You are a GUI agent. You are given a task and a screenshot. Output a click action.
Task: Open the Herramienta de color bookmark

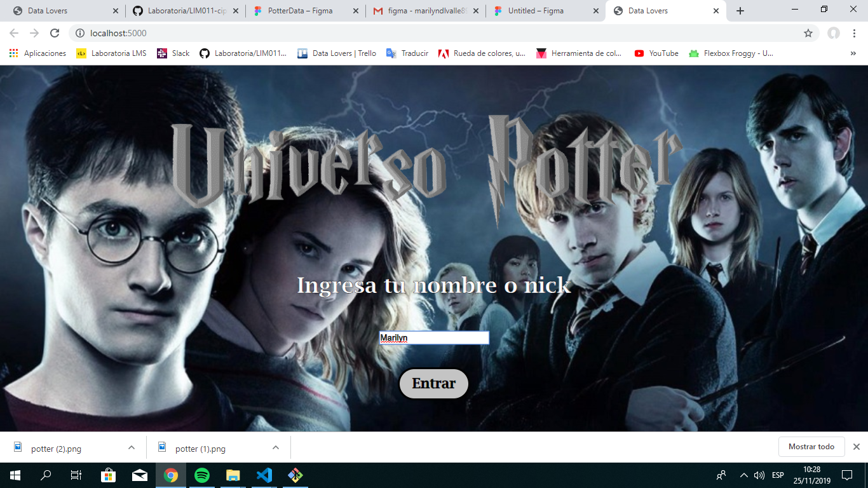pos(580,53)
